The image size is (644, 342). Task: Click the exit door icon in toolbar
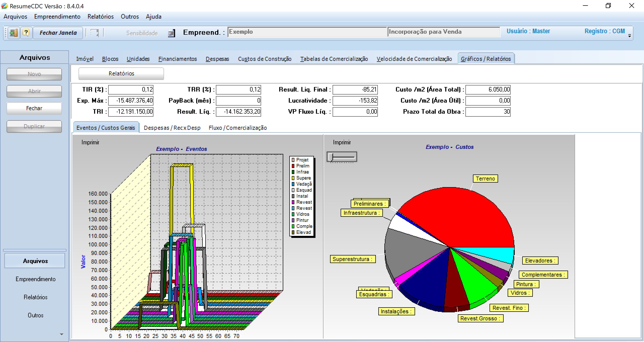[14, 33]
